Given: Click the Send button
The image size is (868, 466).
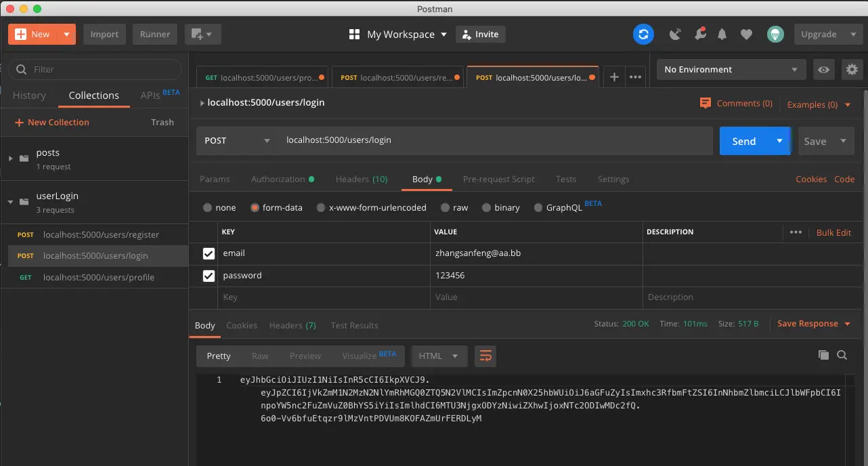Looking at the screenshot, I should [743, 140].
